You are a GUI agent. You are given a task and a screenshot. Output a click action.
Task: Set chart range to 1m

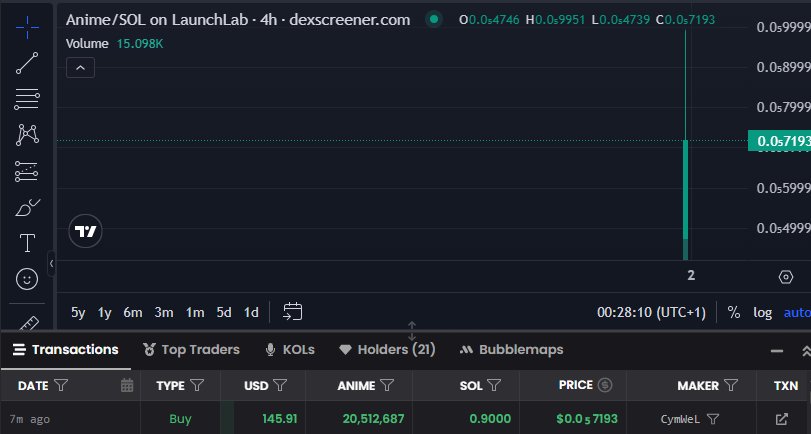pos(195,312)
